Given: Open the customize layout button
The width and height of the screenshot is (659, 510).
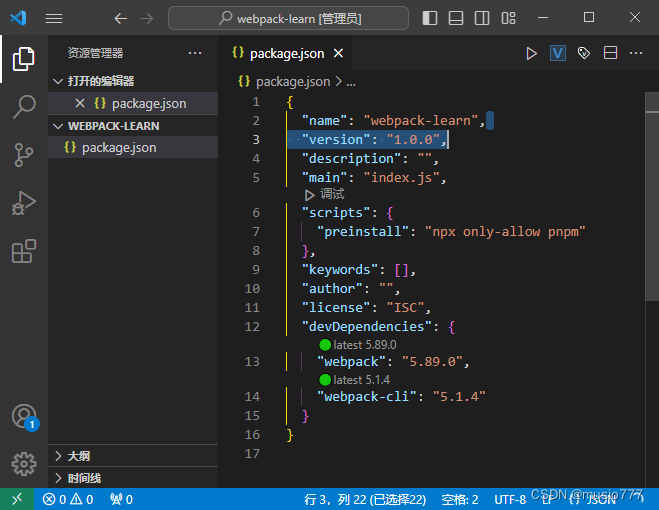Looking at the screenshot, I should tap(508, 18).
